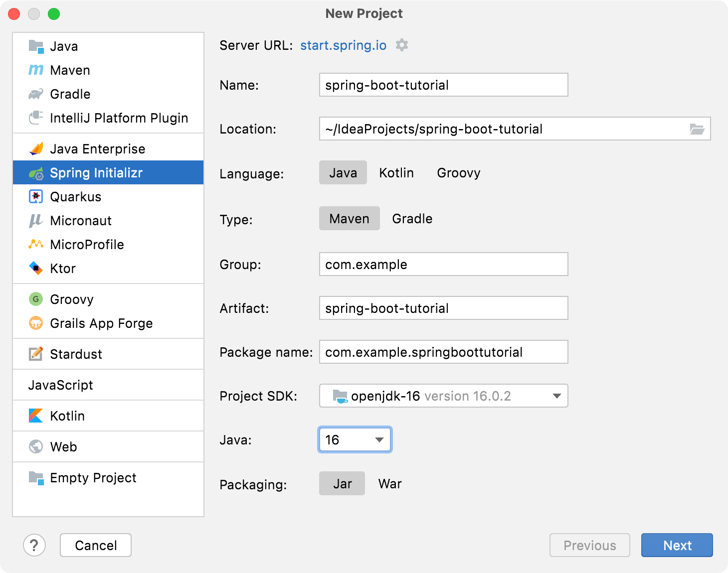728x573 pixels.
Task: Select Empty Project entry
Action: pyautogui.click(x=108, y=478)
